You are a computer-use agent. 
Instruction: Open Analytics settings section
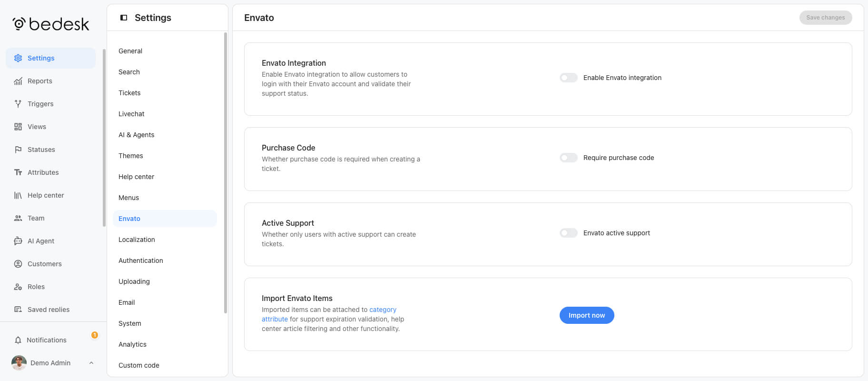165,344
